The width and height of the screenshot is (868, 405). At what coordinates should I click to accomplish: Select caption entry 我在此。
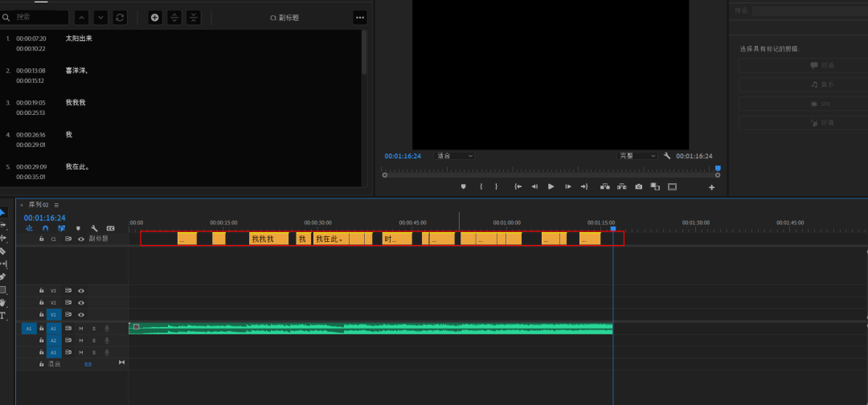point(77,166)
